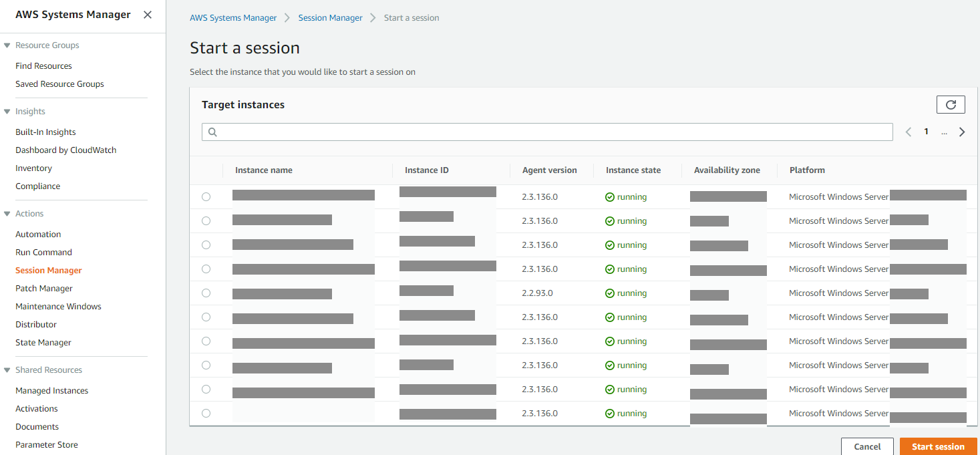Select the last instance in the list
980x455 pixels.
[x=206, y=413]
